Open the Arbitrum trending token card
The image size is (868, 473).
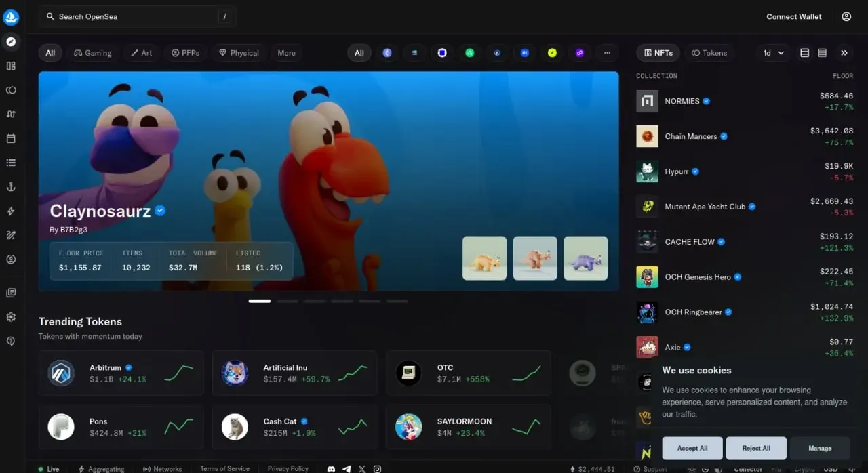point(121,373)
